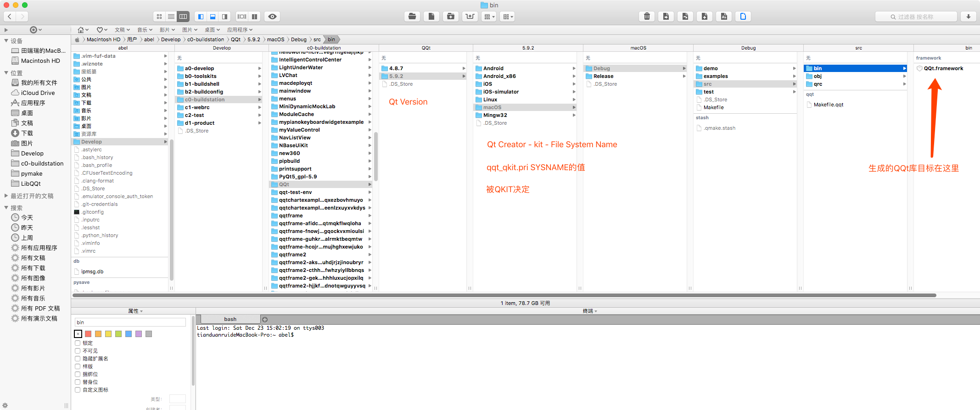Tick the 替身位 checkbox

(x=78, y=382)
